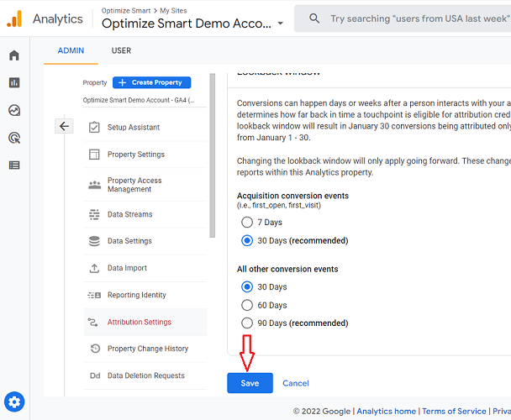Screen dimensions: 511x420
Task: Open Data Deletion Requests menu item
Action: (145, 375)
